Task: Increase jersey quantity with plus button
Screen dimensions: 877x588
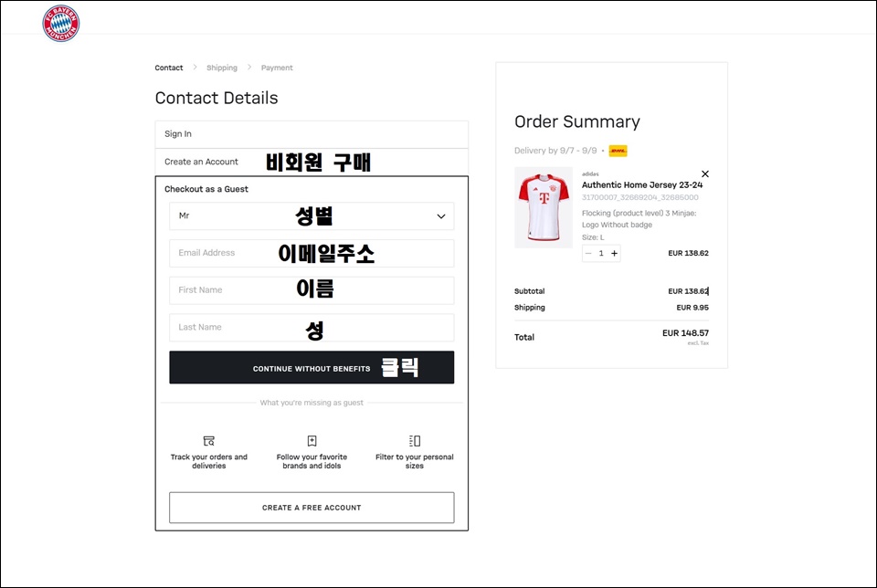Action: (x=614, y=253)
